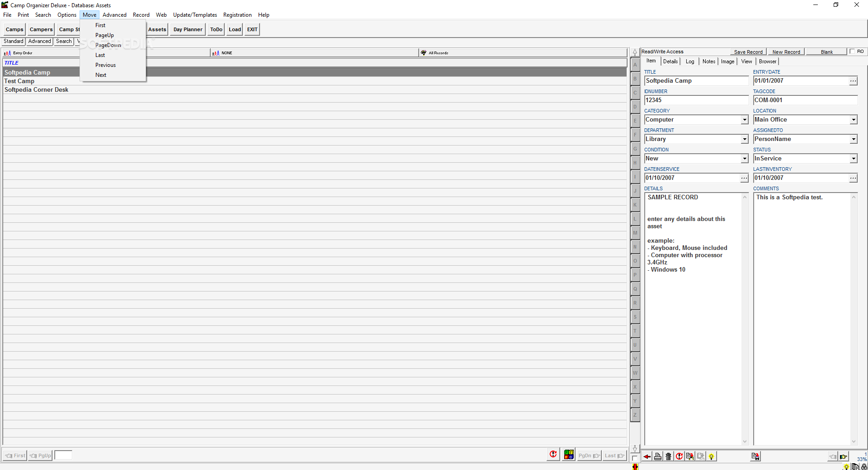Click the padlock icon in bottom right corner
This screenshot has width=868, height=470.
864,467
